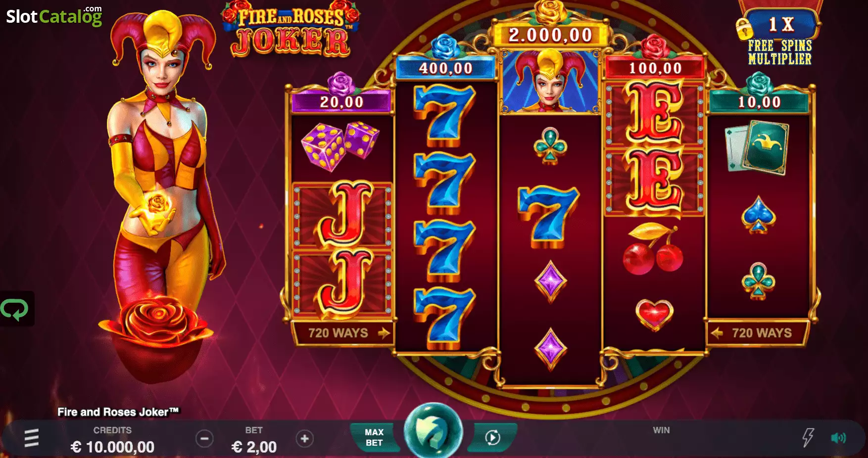Click the MAX BET button
Image resolution: width=868 pixels, height=458 pixels.
[x=374, y=438]
